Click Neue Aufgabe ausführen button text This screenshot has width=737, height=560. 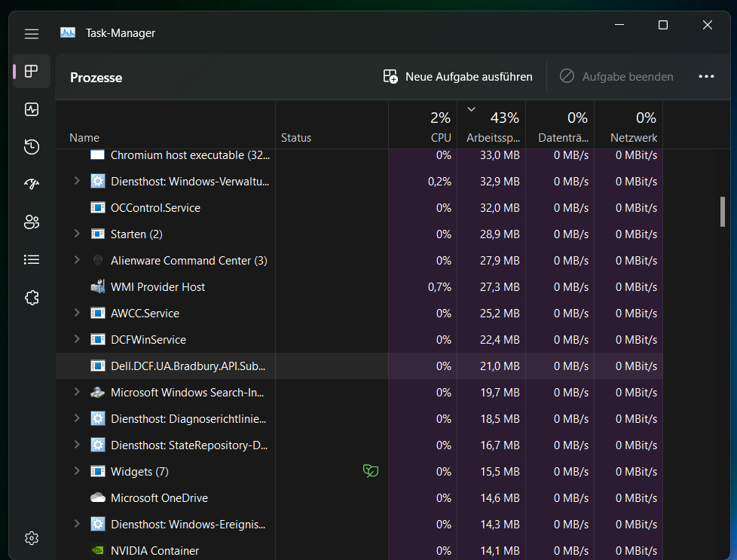coord(469,77)
